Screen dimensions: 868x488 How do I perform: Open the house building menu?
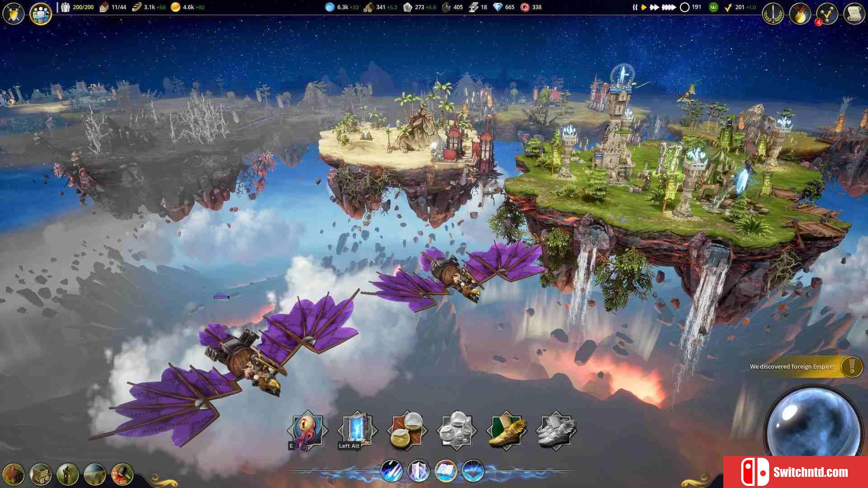(14, 474)
